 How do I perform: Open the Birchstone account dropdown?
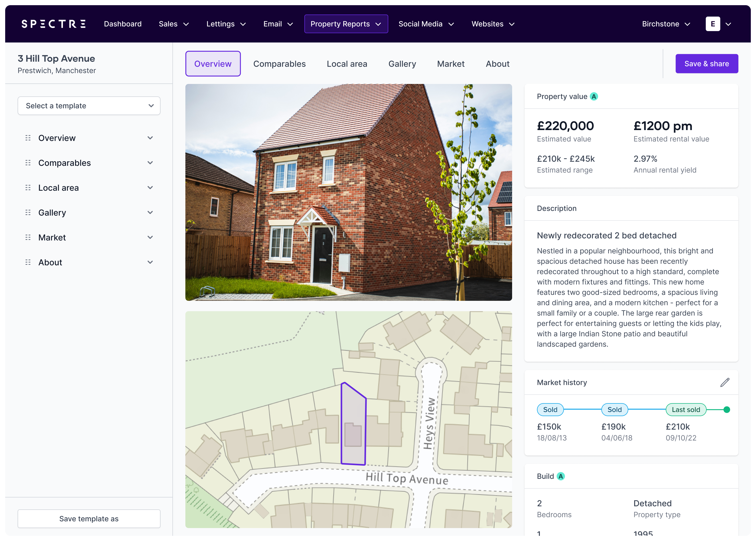(666, 24)
